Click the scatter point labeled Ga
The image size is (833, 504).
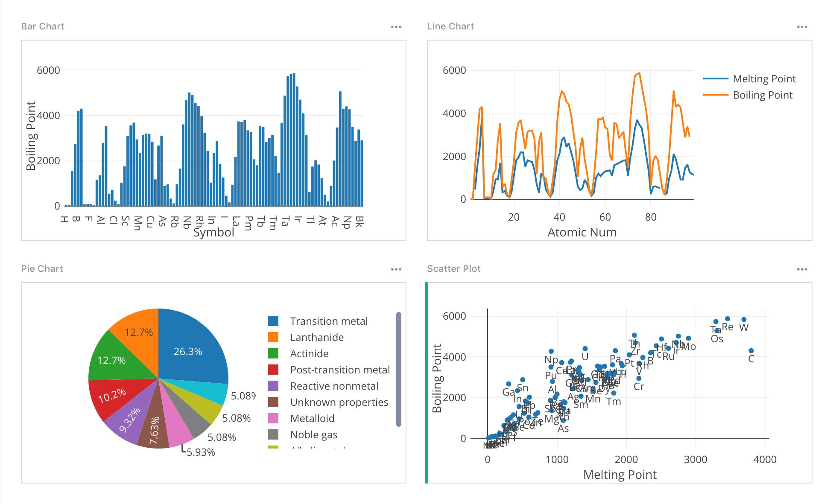point(509,384)
